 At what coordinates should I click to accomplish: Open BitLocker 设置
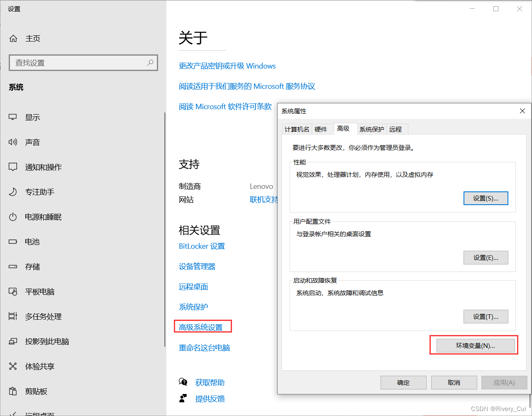(x=202, y=246)
